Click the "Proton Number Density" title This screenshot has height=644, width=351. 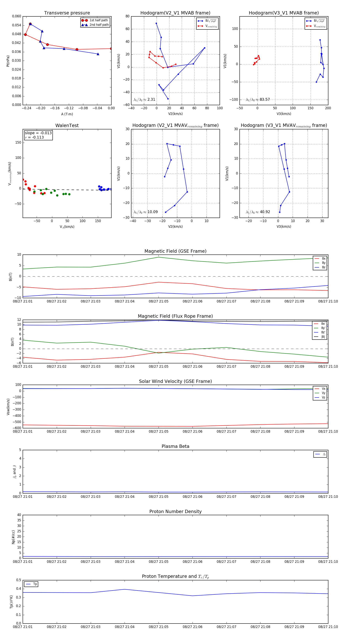coord(175,511)
